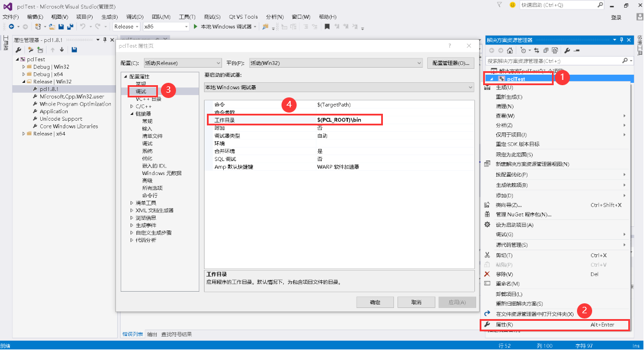This screenshot has height=350, width=644.
Task: Click the Properties wrench in Solution Explorer toolbar
Action: click(567, 51)
